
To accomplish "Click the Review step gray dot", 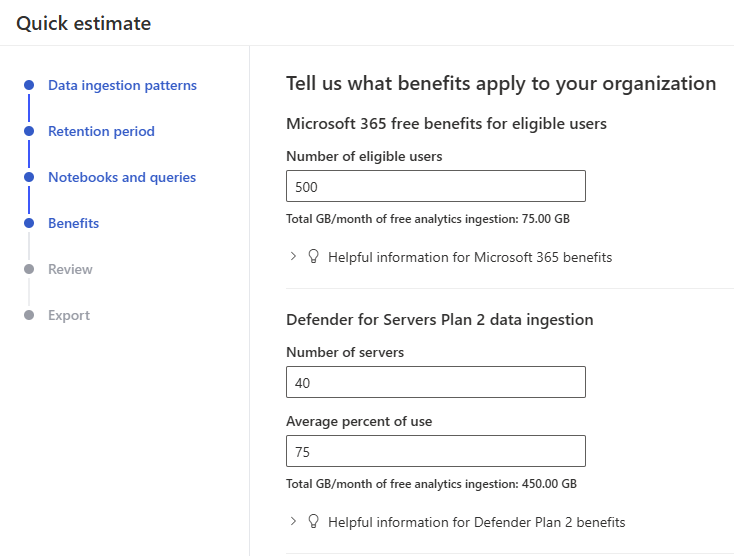I will (x=29, y=269).
